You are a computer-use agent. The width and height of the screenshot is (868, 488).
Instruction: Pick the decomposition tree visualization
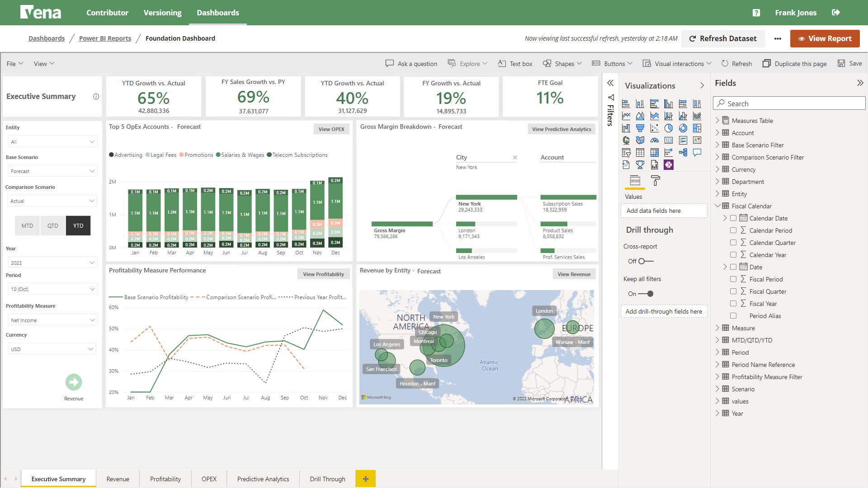(x=683, y=153)
